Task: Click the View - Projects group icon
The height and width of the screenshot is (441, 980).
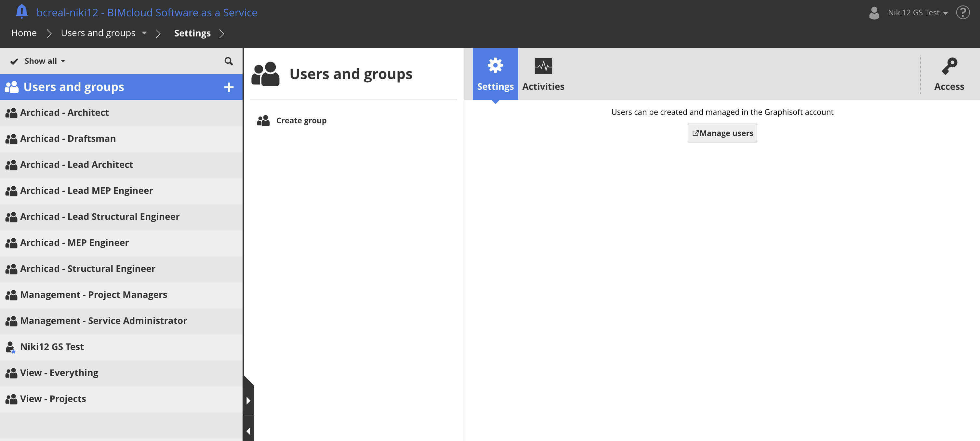Action: (11, 399)
